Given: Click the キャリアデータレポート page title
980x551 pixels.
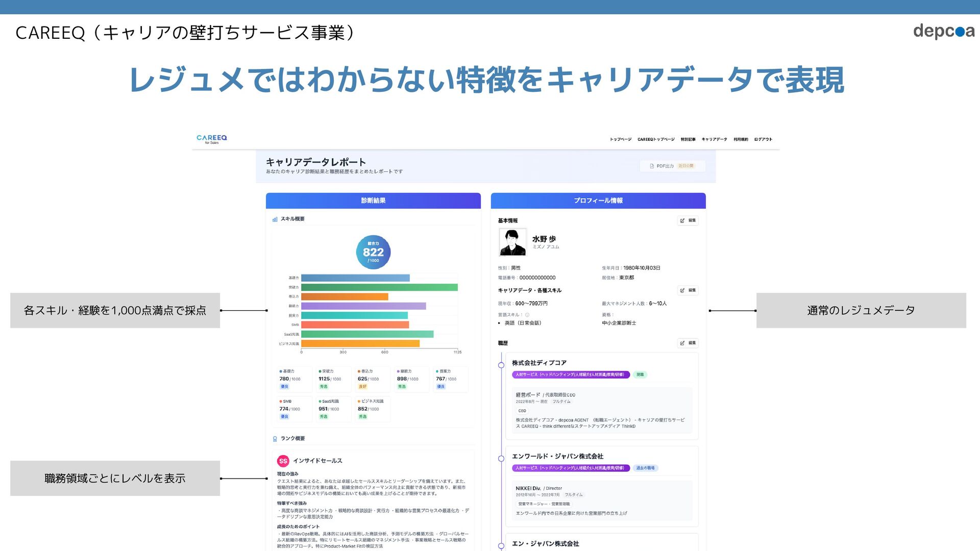Looking at the screenshot, I should click(x=316, y=162).
